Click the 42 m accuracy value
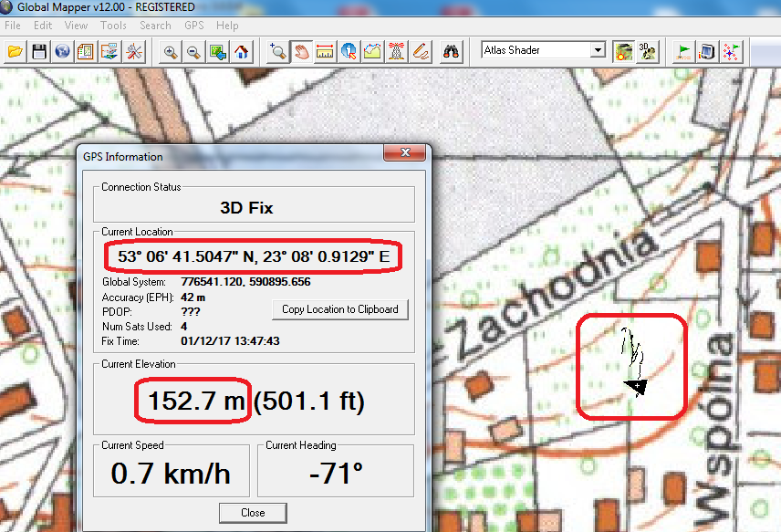Viewport: 781px width, 532px height. [193, 297]
